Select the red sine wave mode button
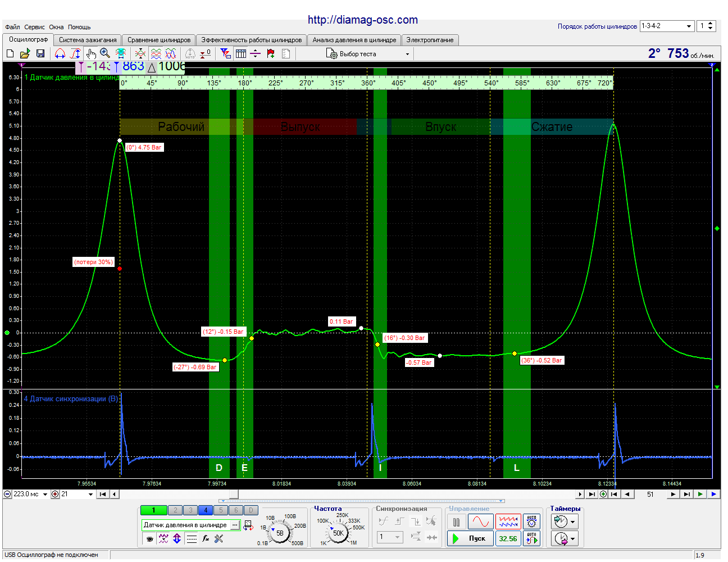This screenshot has width=728, height=562. pos(481,522)
